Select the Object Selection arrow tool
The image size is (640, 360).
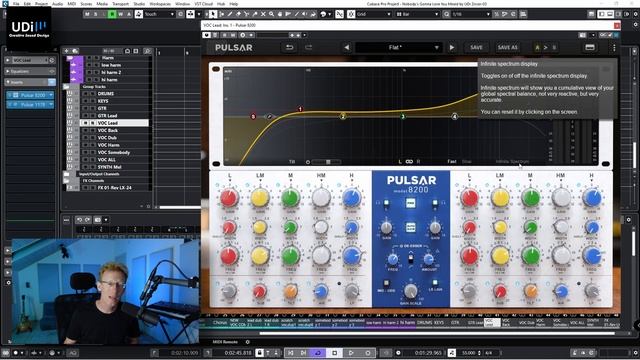pyautogui.click(x=213, y=14)
